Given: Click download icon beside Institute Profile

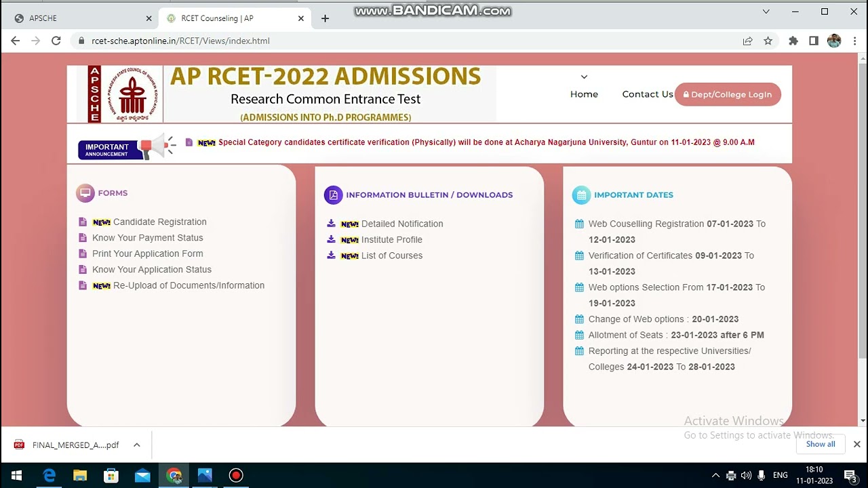Looking at the screenshot, I should pos(331,239).
